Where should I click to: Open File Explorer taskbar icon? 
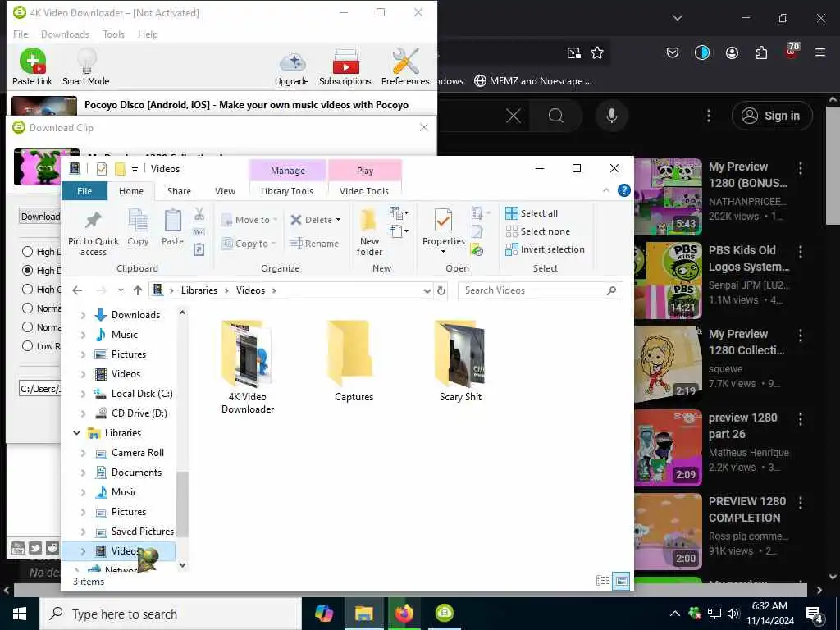point(363,614)
